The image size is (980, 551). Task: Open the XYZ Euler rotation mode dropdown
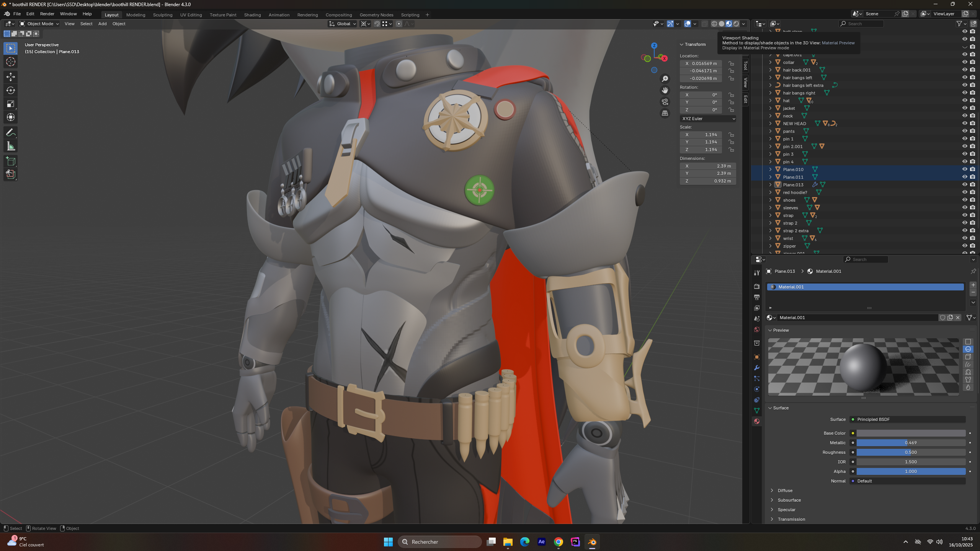click(708, 119)
